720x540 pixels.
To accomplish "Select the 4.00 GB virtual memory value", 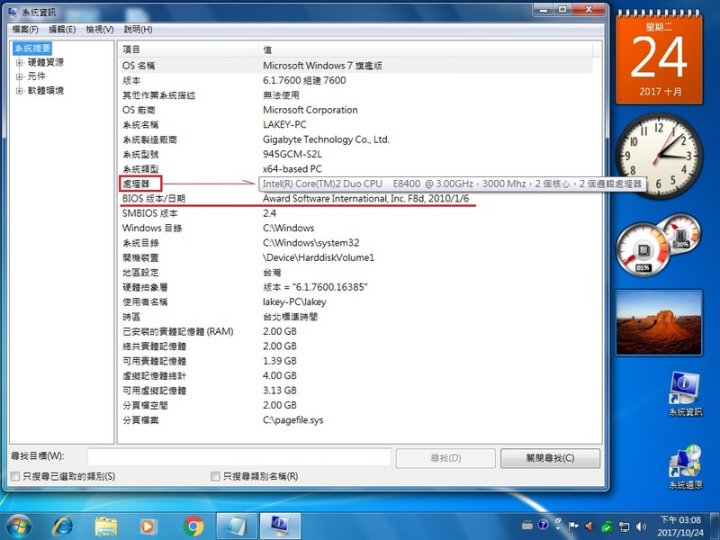I will pos(280,376).
